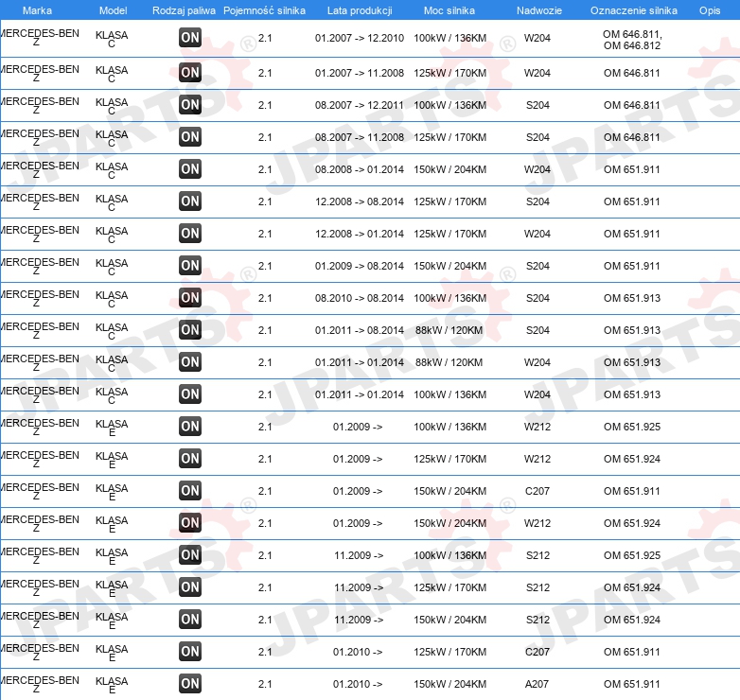Select the Model column header
Viewport: 740px width, 700px height.
pos(113,10)
